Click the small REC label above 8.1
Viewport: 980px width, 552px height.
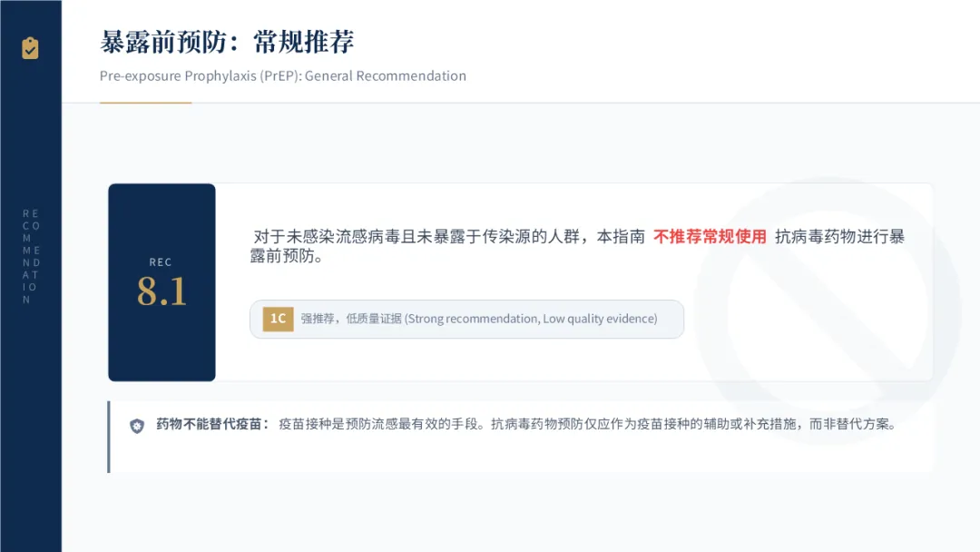point(161,262)
